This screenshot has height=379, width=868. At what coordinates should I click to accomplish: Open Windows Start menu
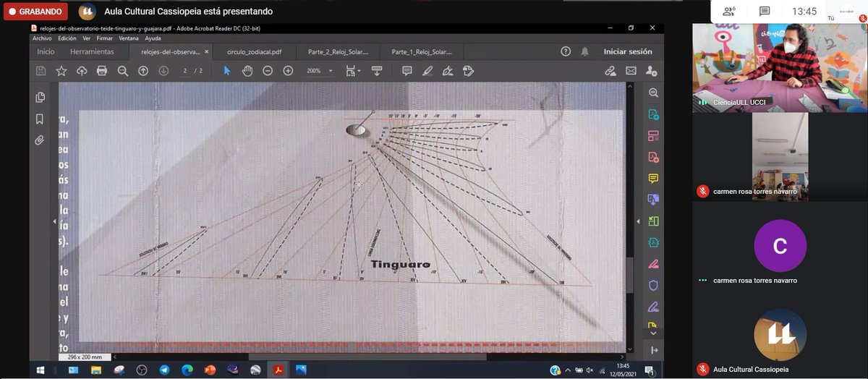[x=40, y=370]
